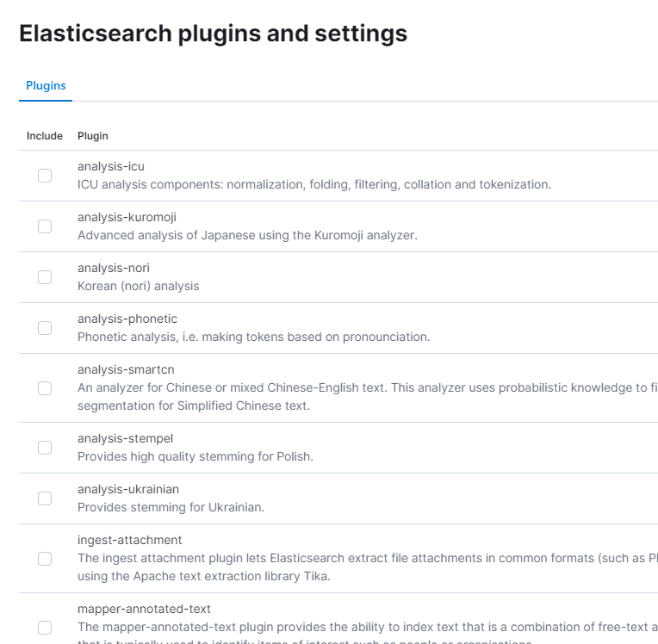Select the analysis-stempel checkbox
The image size is (658, 644).
click(x=45, y=448)
